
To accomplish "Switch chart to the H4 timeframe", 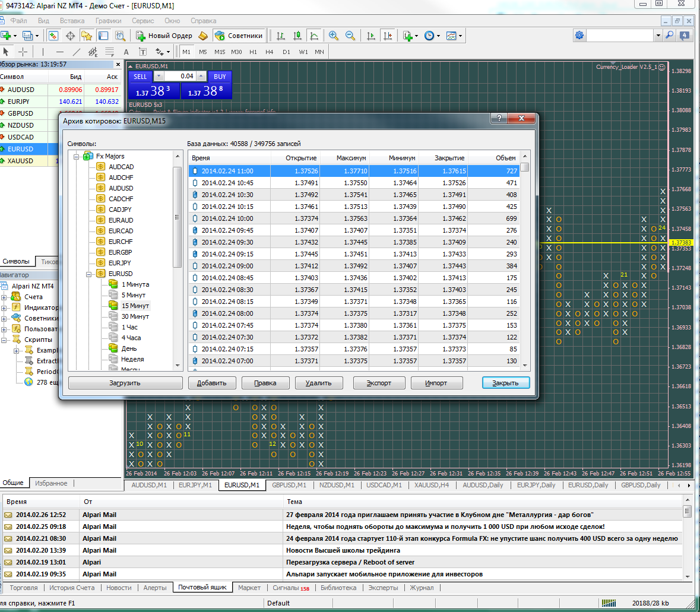I will click(269, 52).
